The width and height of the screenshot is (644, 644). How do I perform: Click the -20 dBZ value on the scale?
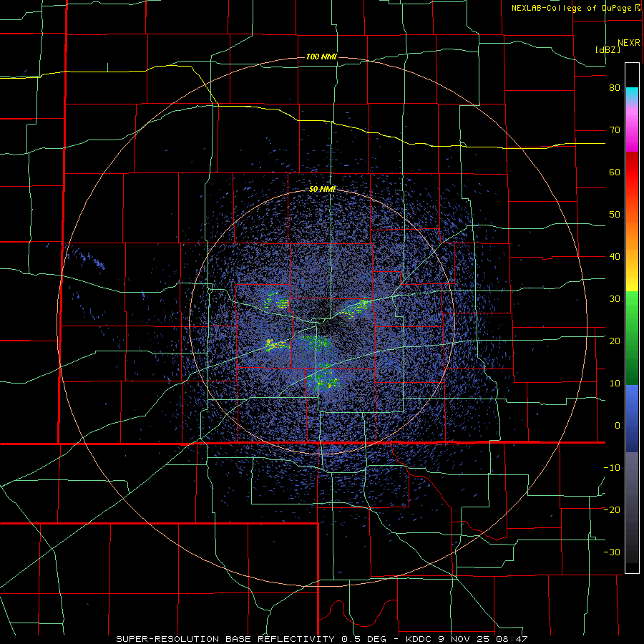coord(612,510)
